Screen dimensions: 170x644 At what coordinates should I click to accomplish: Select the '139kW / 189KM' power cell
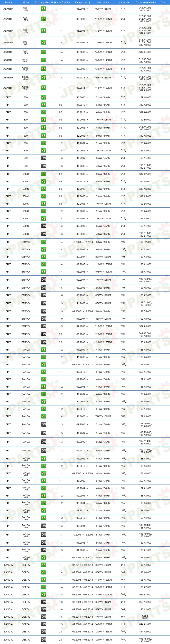click(x=103, y=42)
